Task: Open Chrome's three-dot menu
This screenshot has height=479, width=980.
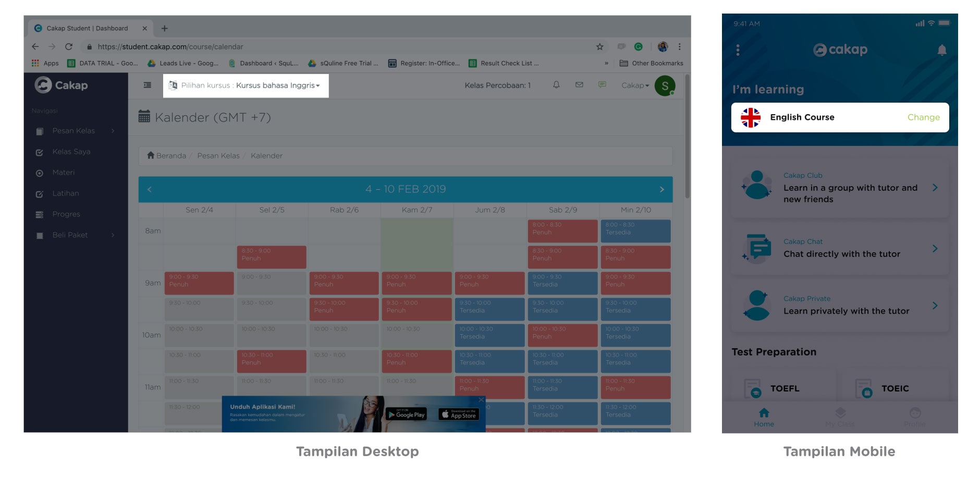Action: pyautogui.click(x=680, y=47)
